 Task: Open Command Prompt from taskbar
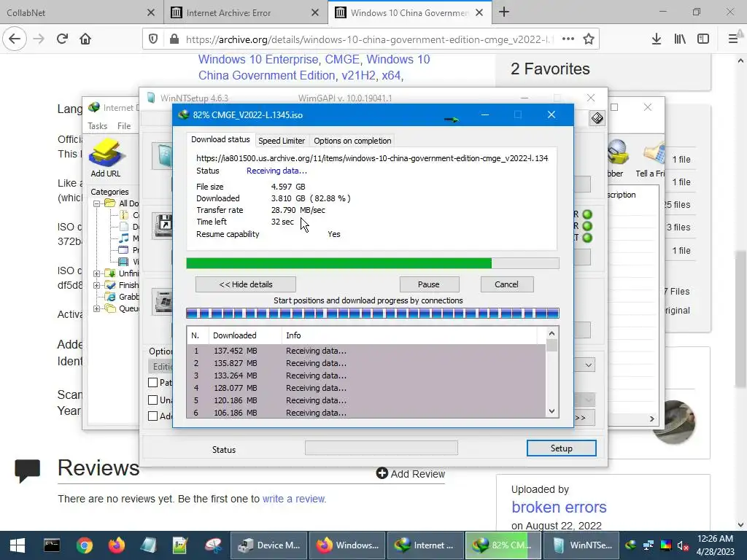[52, 545]
